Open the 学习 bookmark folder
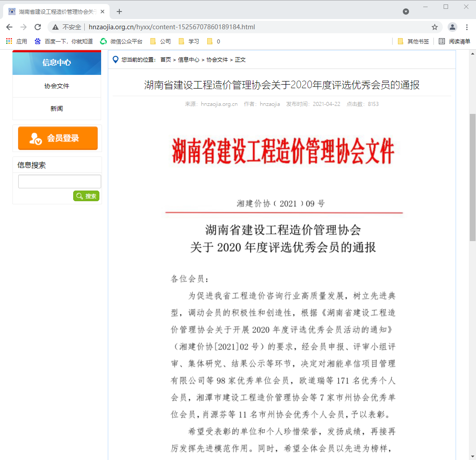476x460 pixels. click(x=189, y=41)
